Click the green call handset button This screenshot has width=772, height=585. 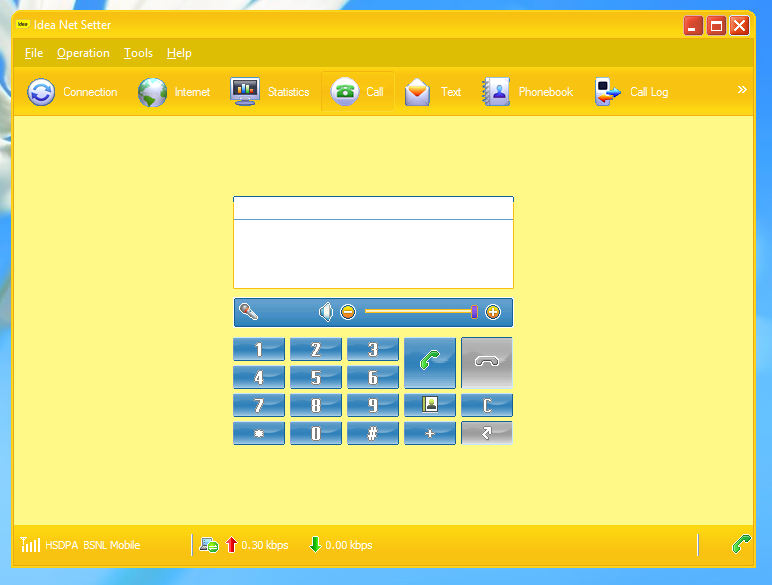tap(430, 363)
